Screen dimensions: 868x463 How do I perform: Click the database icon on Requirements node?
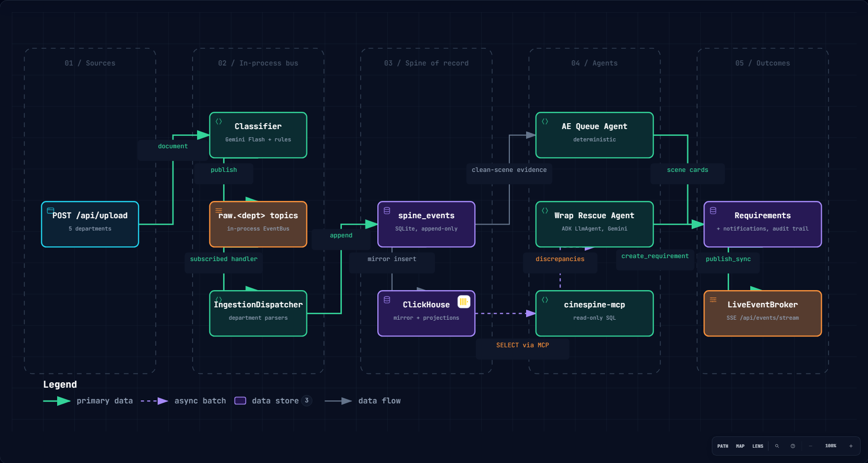click(x=713, y=210)
